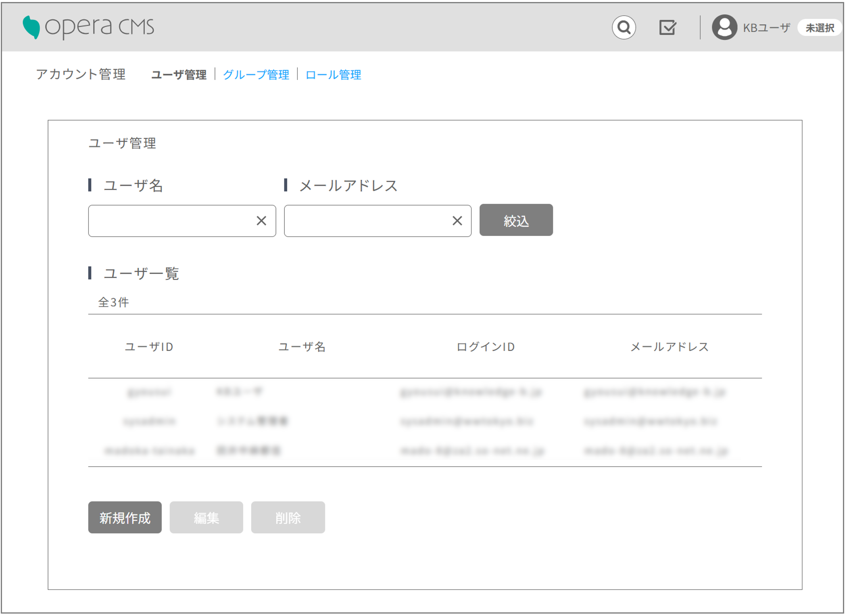Screen dimensions: 849x616
Task: Open the グループ管理 tab
Action: [256, 75]
